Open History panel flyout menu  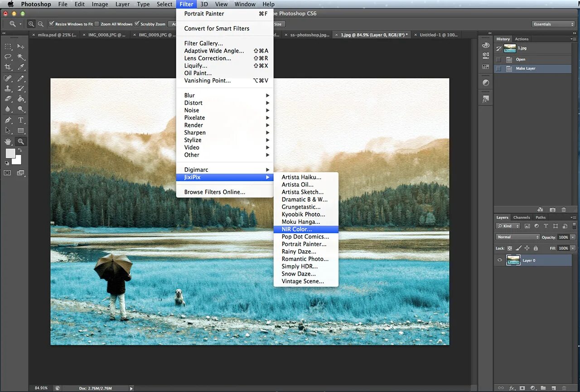[x=573, y=39]
